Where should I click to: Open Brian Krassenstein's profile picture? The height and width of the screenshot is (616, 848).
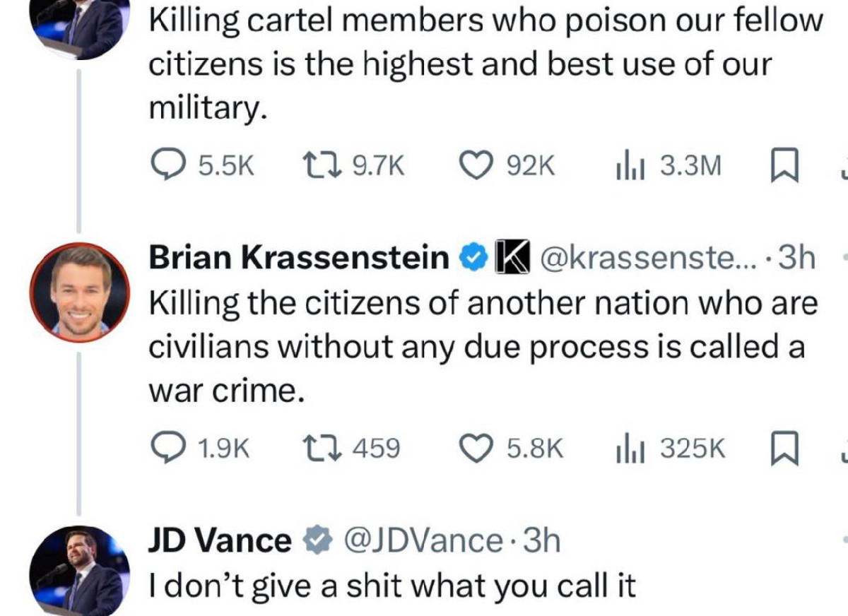coord(80,291)
